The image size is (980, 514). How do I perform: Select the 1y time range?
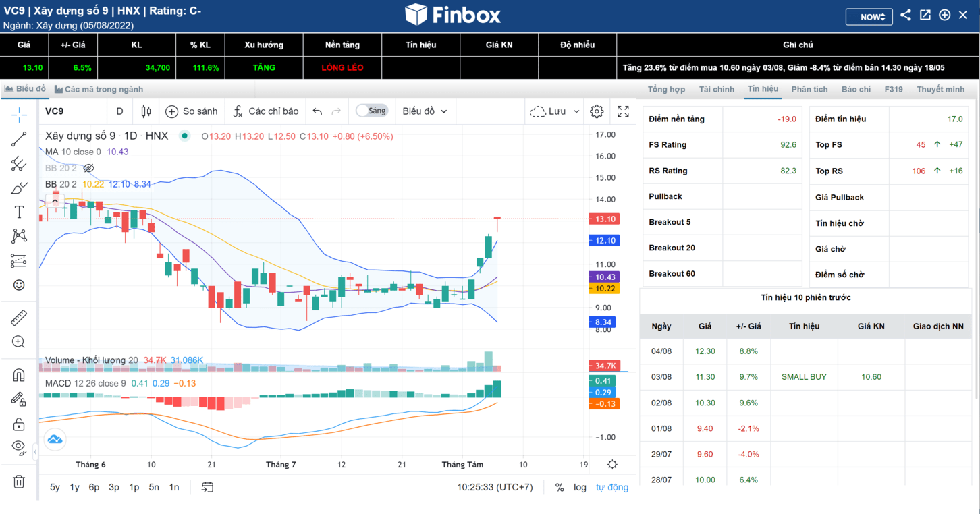[75, 487]
